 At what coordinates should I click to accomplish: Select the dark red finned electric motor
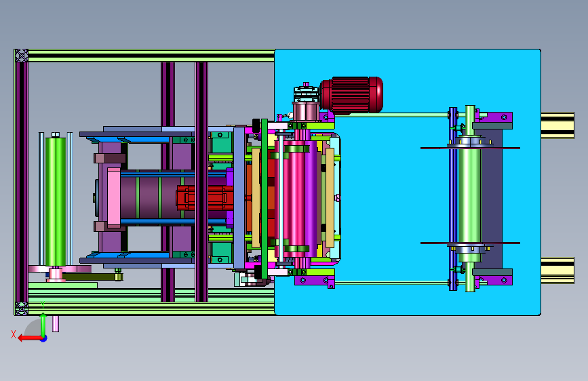pyautogui.click(x=353, y=95)
